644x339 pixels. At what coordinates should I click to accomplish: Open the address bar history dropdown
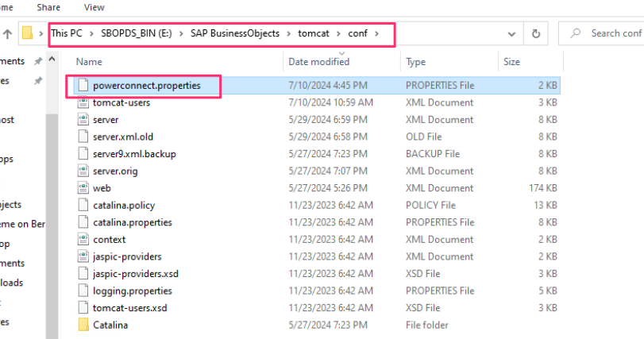coord(511,33)
